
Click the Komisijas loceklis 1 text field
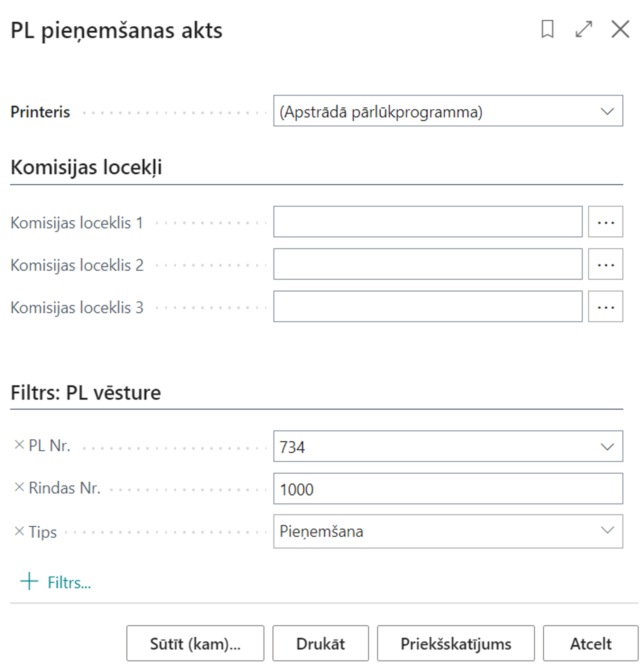tap(427, 222)
